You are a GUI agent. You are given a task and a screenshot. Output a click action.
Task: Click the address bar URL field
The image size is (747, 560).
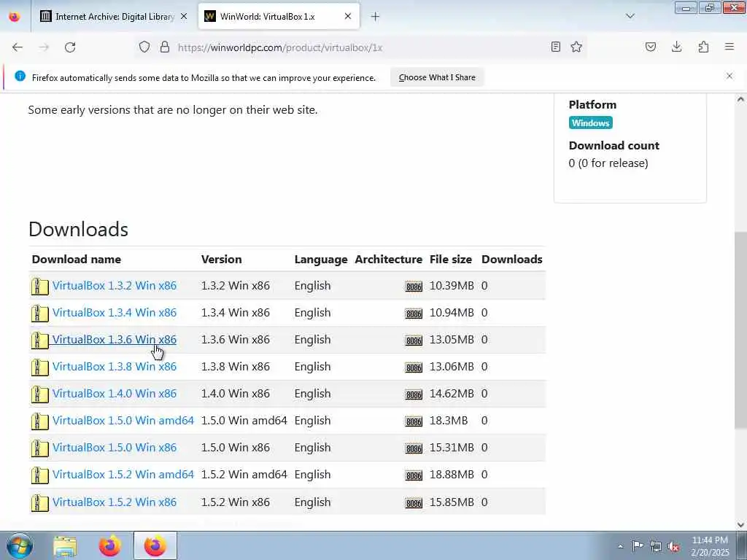(362, 47)
